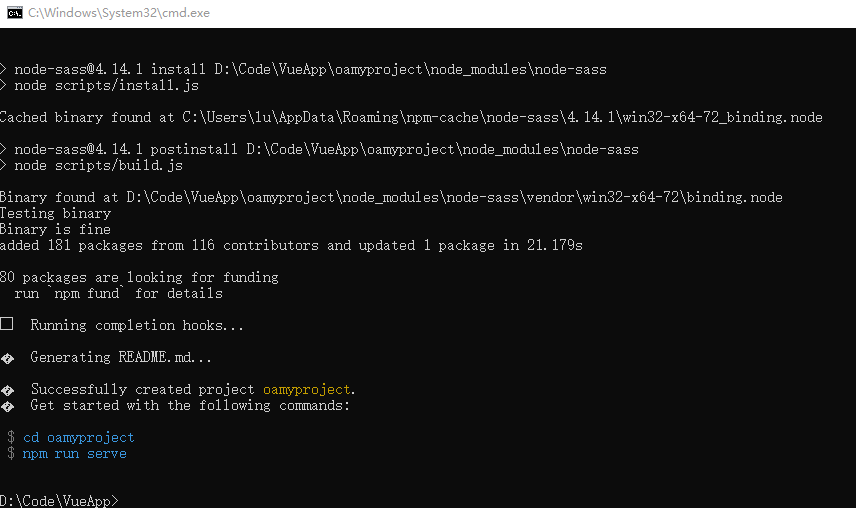Click the yellow oamyproject project name
This screenshot has width=856, height=508.
click(307, 390)
